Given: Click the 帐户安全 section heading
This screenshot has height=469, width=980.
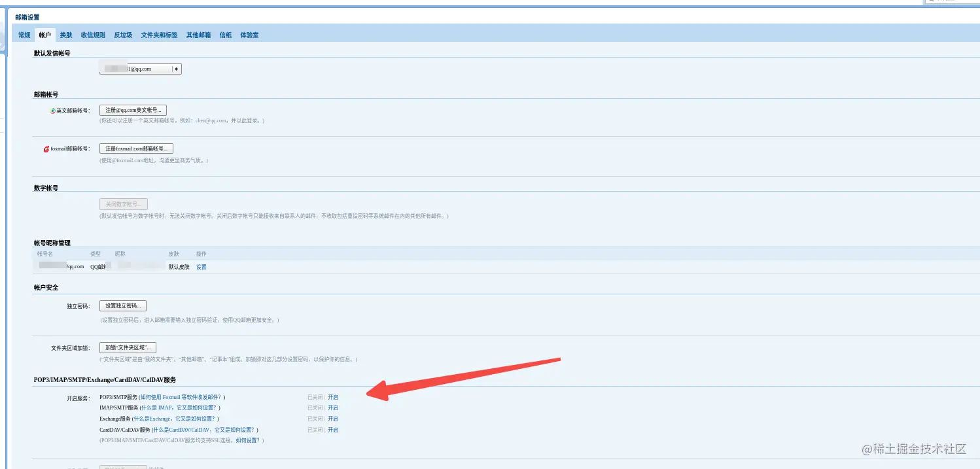Looking at the screenshot, I should click(46, 287).
